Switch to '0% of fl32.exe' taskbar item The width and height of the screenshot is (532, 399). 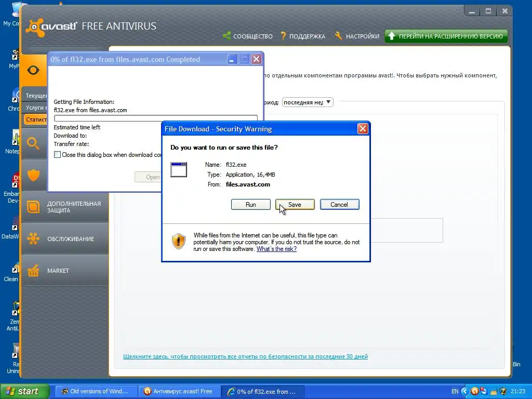262,391
